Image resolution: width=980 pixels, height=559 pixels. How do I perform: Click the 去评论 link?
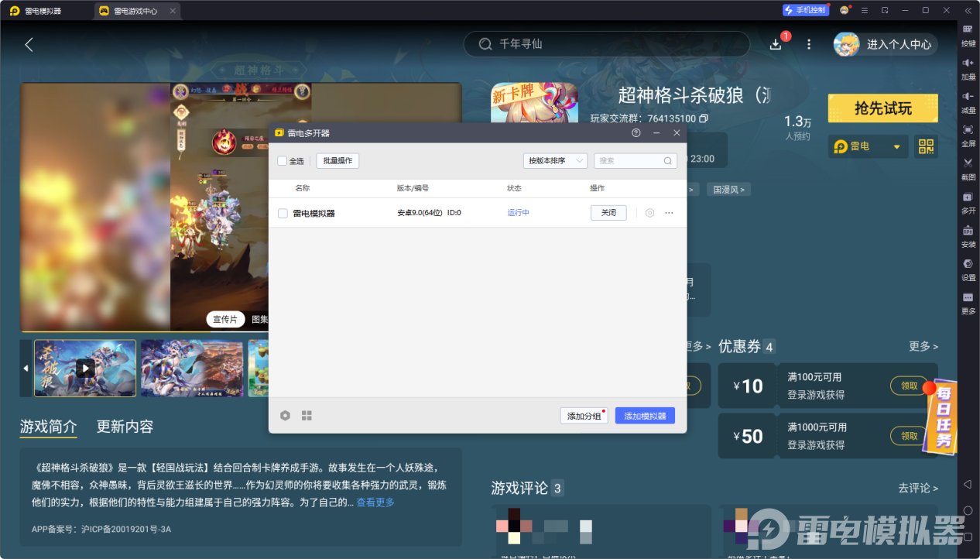(x=918, y=489)
